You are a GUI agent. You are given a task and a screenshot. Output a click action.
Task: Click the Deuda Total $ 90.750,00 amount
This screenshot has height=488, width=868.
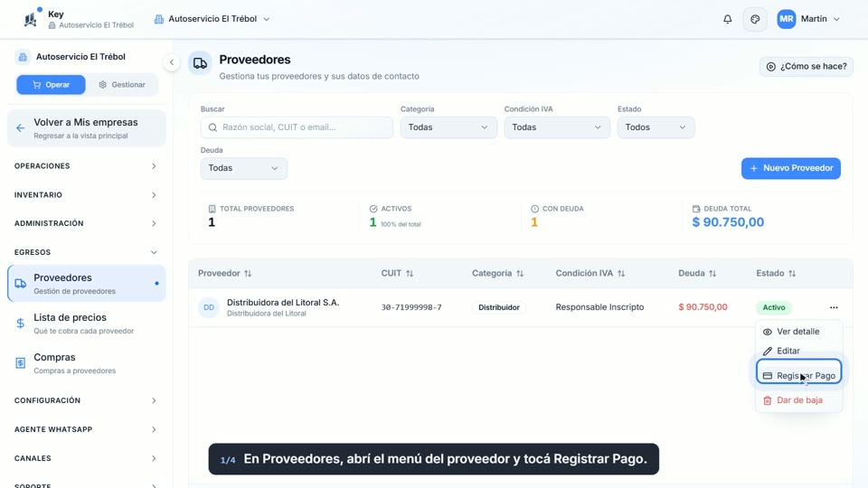point(728,222)
